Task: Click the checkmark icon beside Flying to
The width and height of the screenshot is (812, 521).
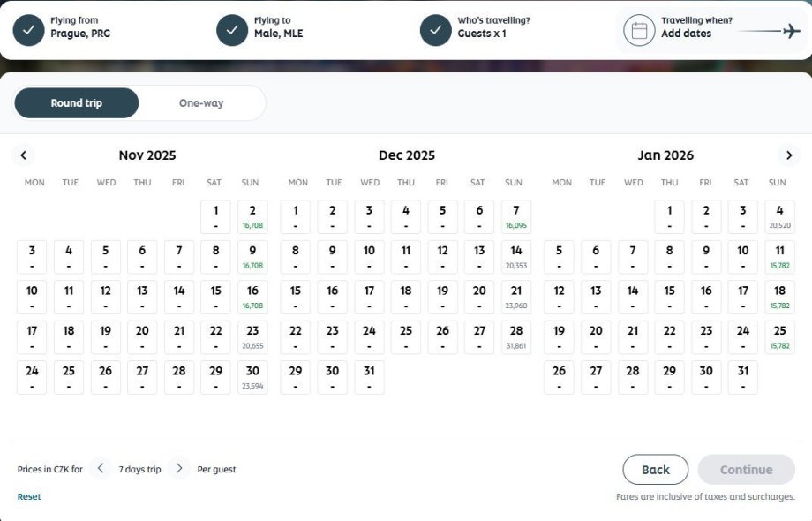Action: click(232, 30)
